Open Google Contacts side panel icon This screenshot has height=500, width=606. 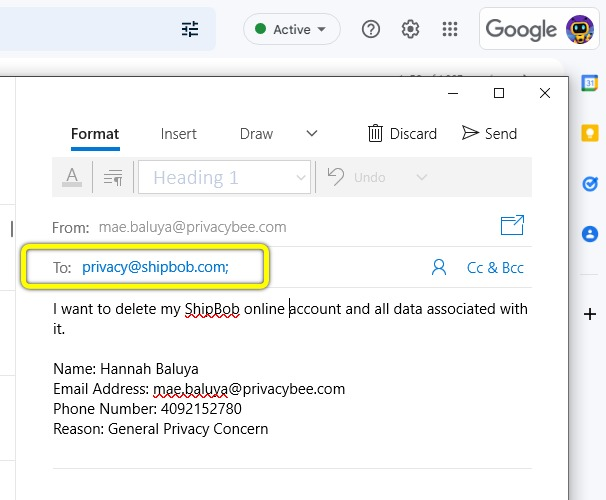click(590, 234)
